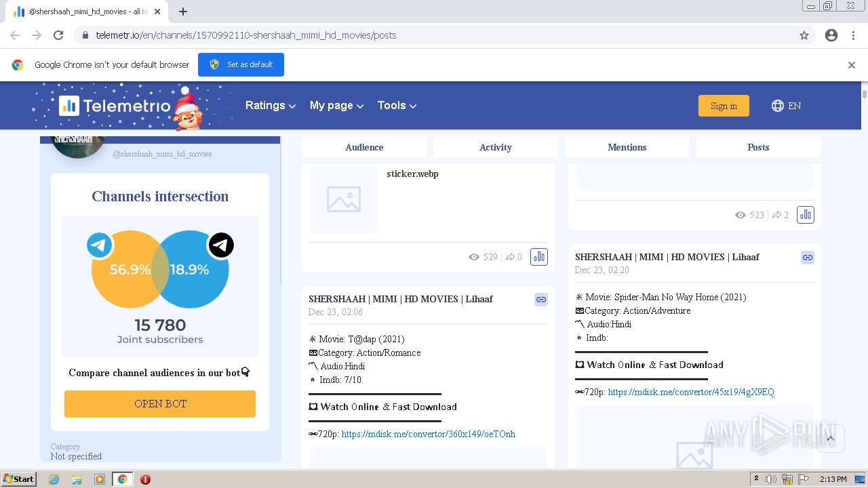This screenshot has height=488, width=868.
Task: Click the share icon beside 0 forwards
Action: (x=510, y=257)
